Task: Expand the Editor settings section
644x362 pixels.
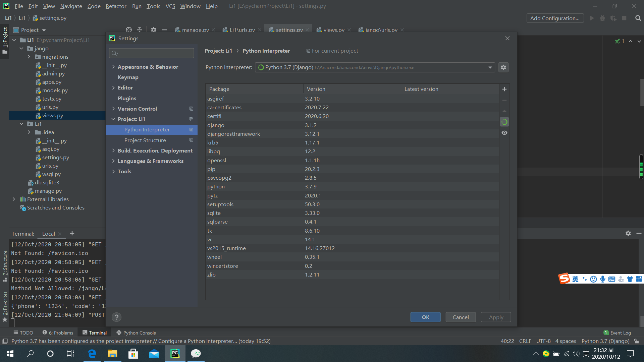Action: 113,87
